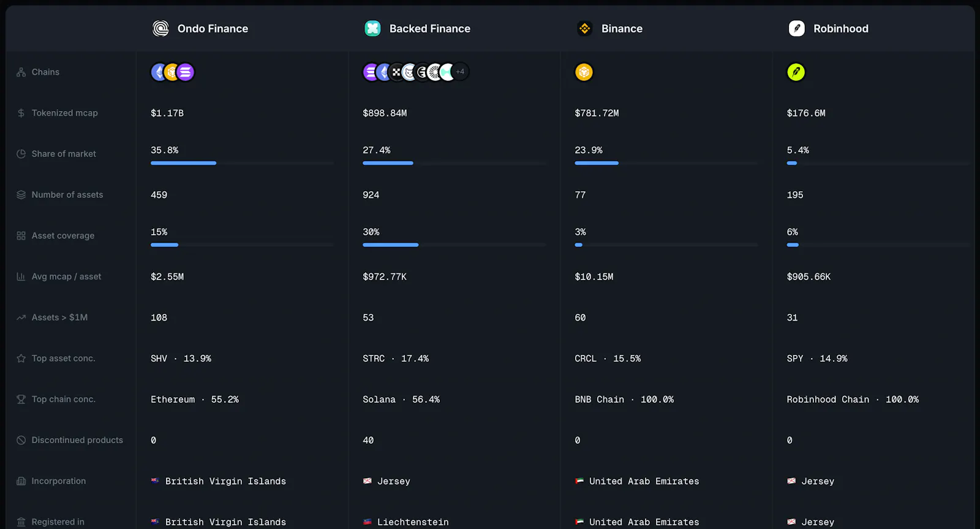
Task: Click the Tokenized mcap dollar icon
Action: coord(21,113)
